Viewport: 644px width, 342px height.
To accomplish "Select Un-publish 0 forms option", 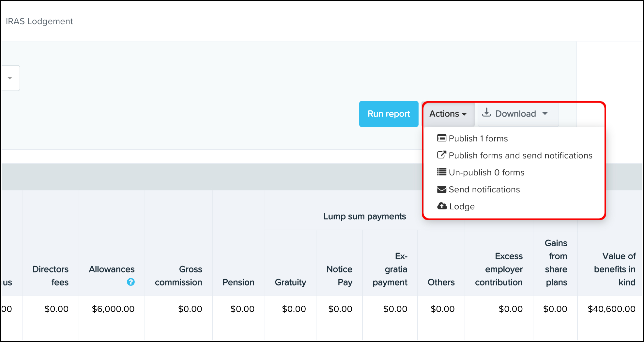I will pos(486,172).
